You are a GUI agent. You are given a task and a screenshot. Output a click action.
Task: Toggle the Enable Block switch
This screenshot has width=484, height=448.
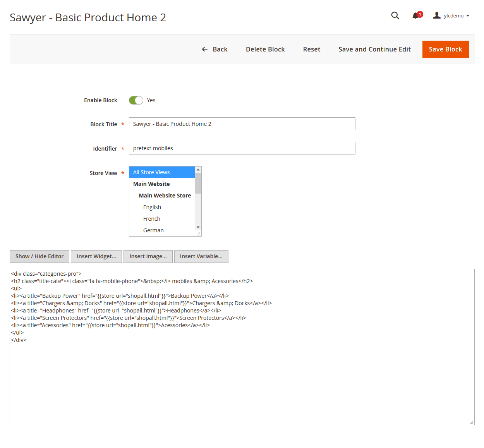[136, 100]
